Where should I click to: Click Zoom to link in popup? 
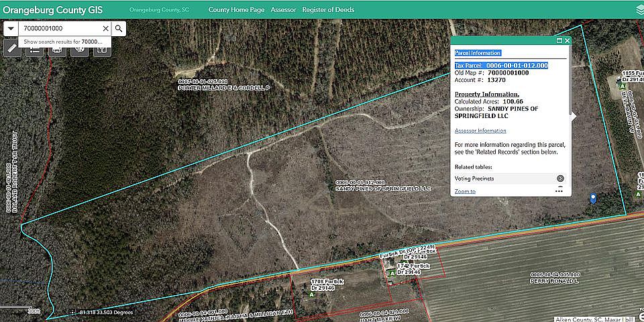(x=465, y=191)
